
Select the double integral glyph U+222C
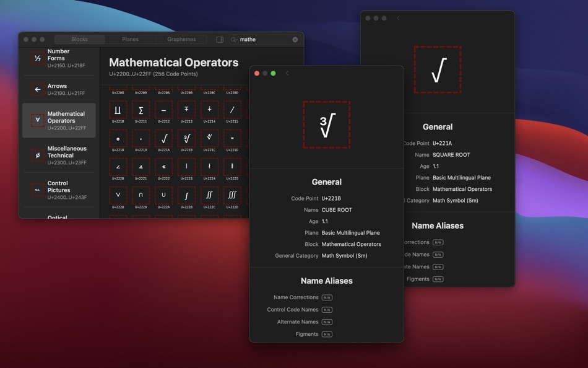point(209,196)
